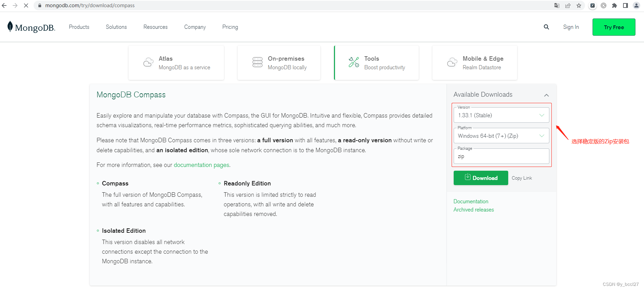Click the MongoDB leaf logo
644x290 pixels.
(10, 27)
